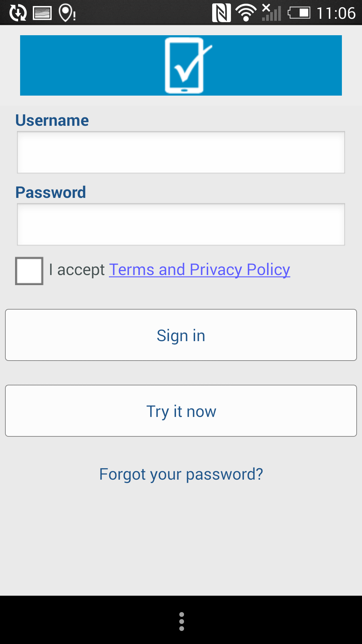This screenshot has width=362, height=644.
Task: Tap the Sign in button
Action: click(181, 335)
